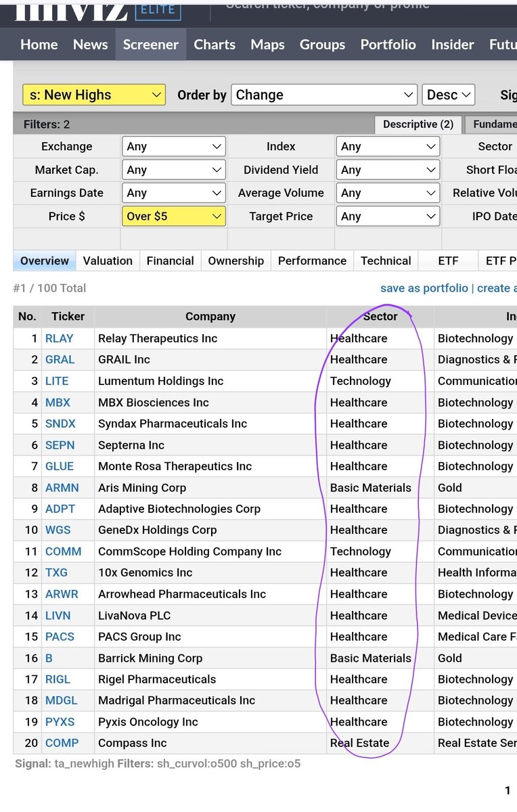
Task: Click the Barrick Mining Corp company cell
Action: click(x=210, y=658)
